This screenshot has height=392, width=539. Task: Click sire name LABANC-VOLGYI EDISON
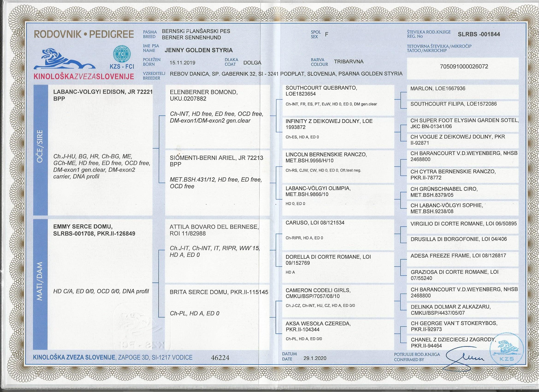coord(103,95)
